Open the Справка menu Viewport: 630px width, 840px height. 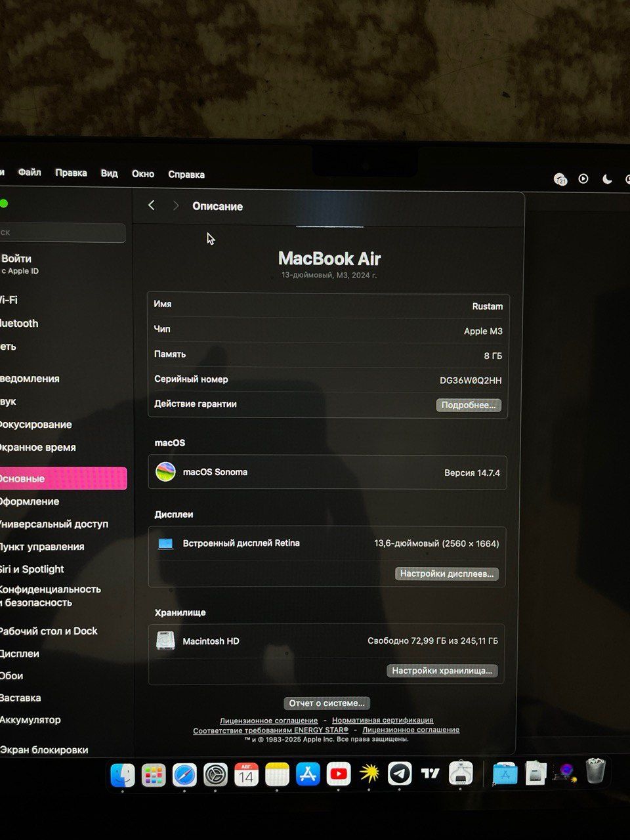[186, 175]
